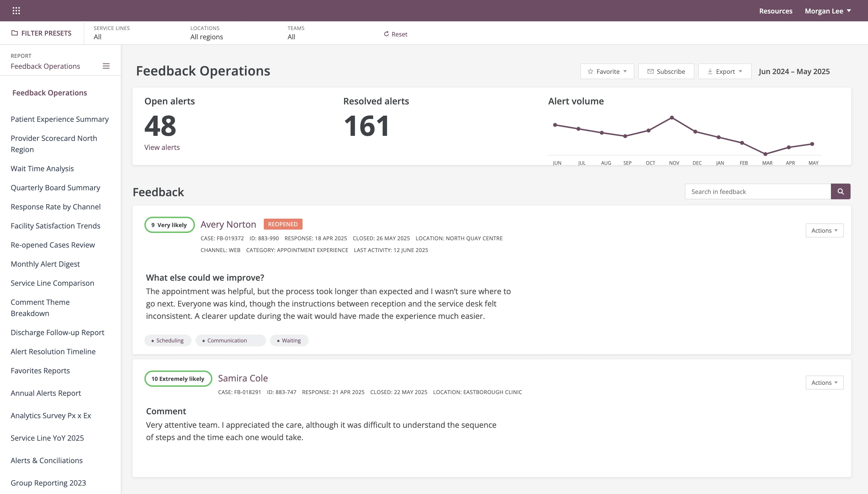This screenshot has height=494, width=868.
Task: Open the Service Lines filter dropdown
Action: coord(112,33)
